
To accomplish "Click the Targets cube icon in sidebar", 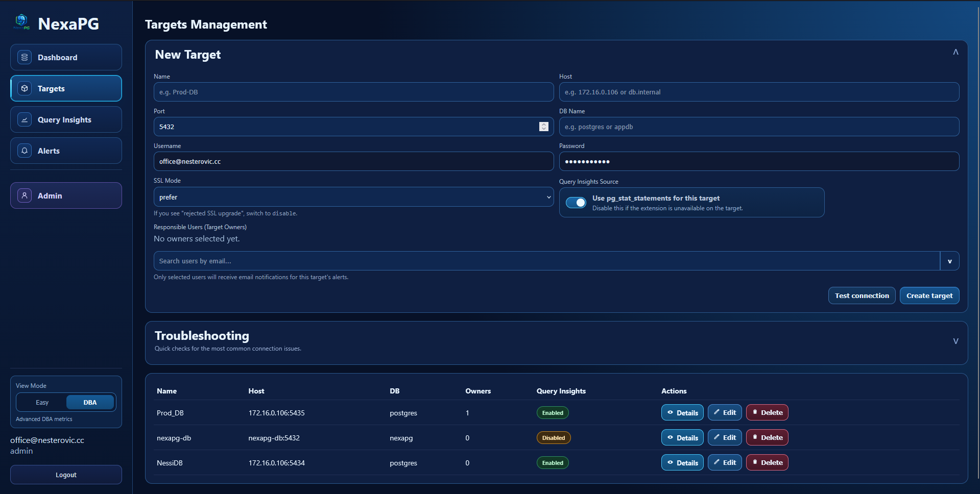I will (x=25, y=88).
